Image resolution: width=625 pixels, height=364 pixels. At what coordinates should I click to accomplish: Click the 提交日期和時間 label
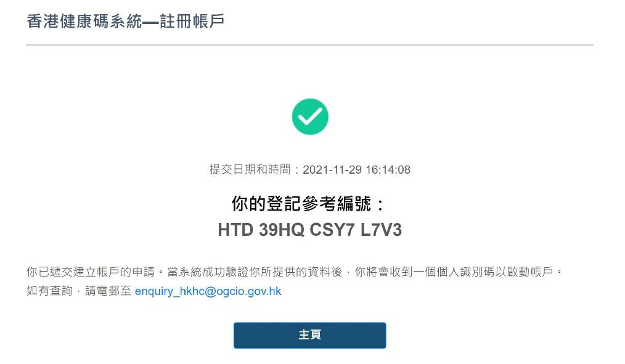250,169
